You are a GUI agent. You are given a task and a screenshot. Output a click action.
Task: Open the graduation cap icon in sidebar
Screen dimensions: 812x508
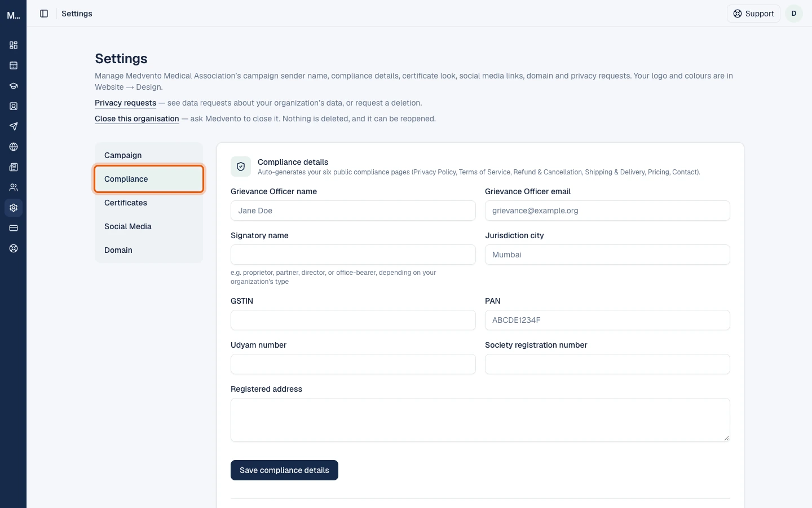coord(14,86)
